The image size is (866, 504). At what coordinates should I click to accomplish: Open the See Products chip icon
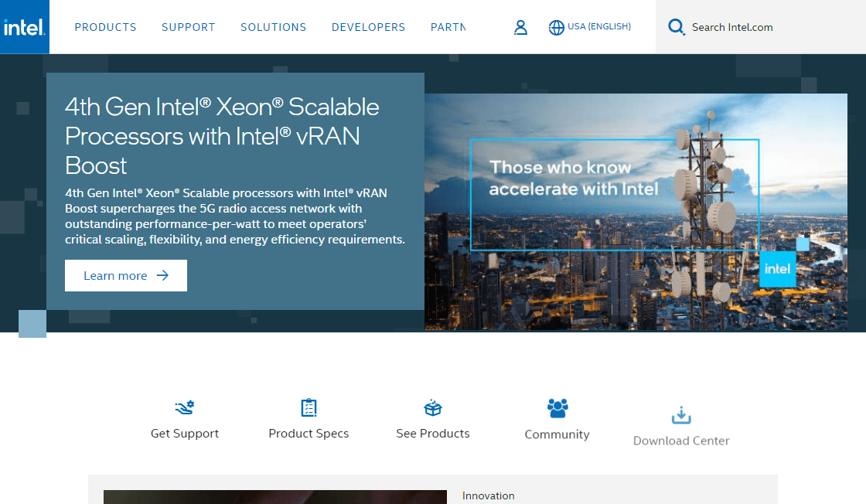pos(432,407)
